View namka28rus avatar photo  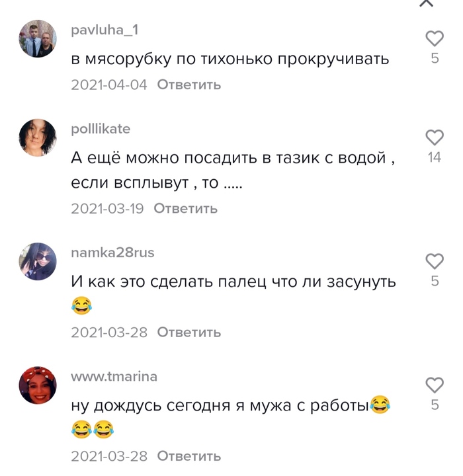pos(38,261)
